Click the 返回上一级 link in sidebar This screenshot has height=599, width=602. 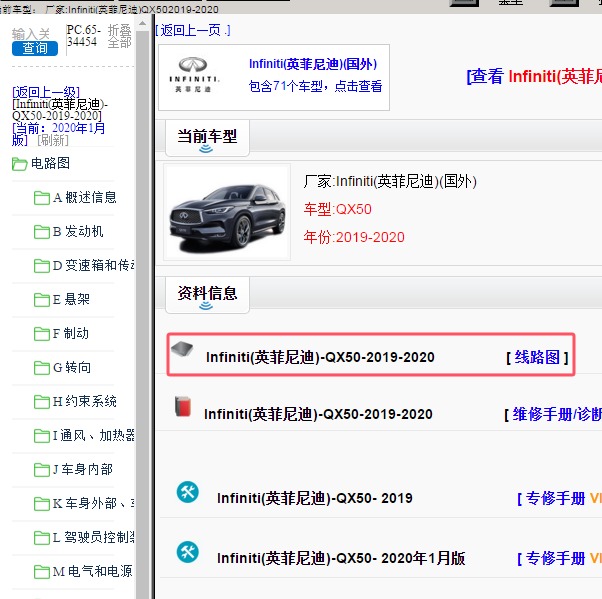(x=46, y=92)
